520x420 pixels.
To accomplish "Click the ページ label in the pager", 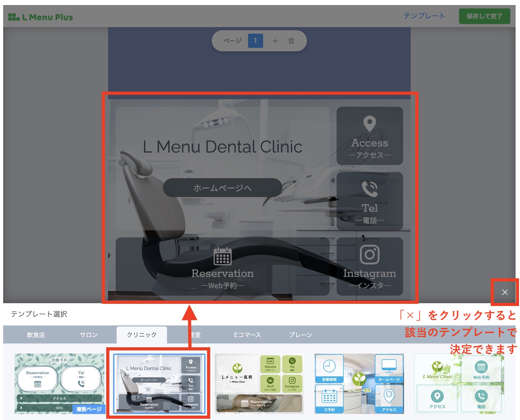I will 232,41.
